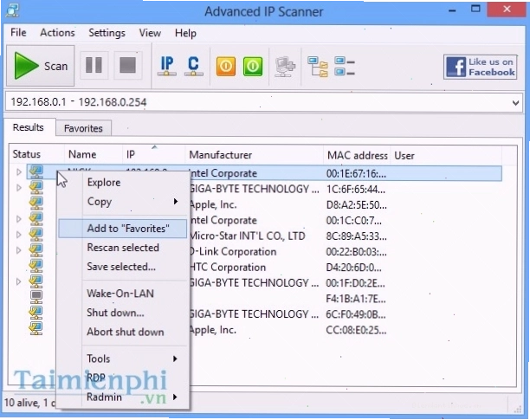Click the MAC address 8C:89:A5:33... cell
This screenshot has width=530, height=420.
[356, 236]
